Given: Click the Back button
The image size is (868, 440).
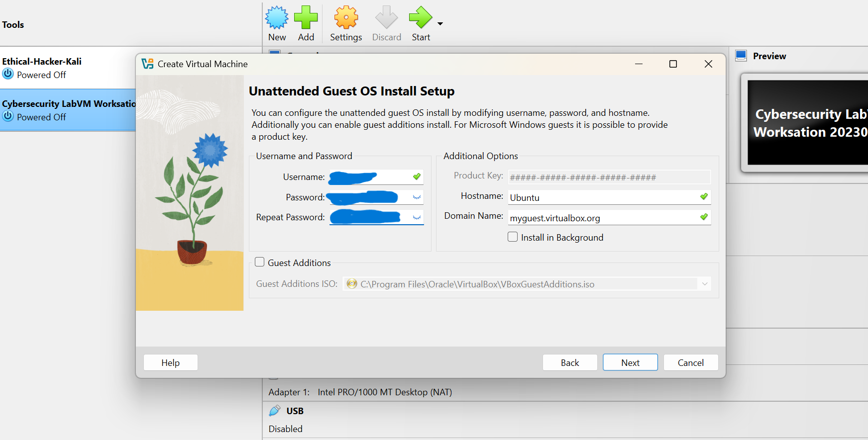Looking at the screenshot, I should [570, 362].
